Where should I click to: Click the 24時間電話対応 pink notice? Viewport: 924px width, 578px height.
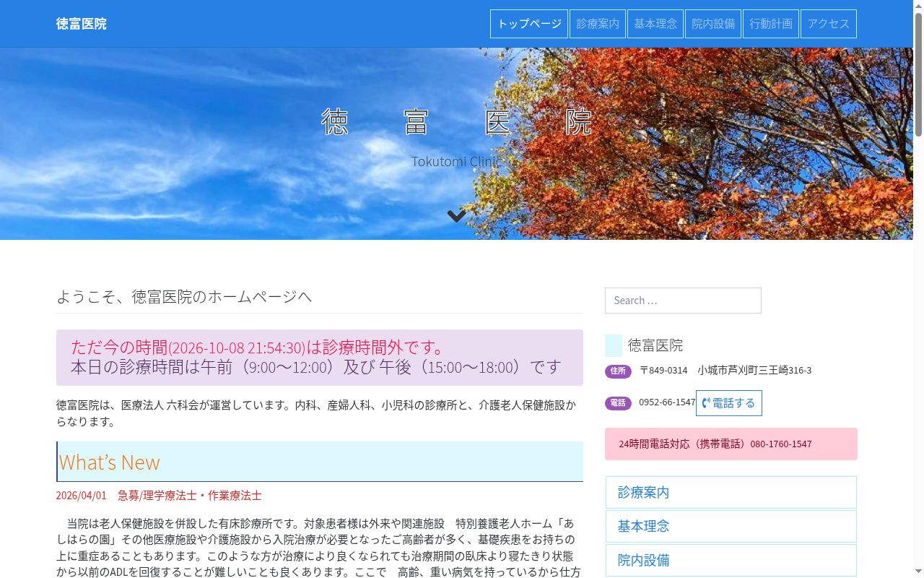click(x=731, y=444)
